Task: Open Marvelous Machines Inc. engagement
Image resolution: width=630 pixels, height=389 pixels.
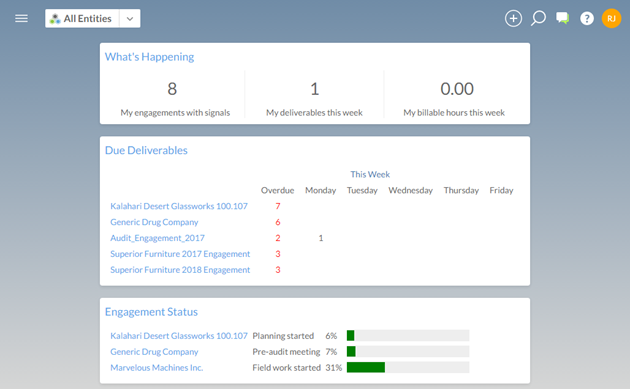Action: (157, 368)
